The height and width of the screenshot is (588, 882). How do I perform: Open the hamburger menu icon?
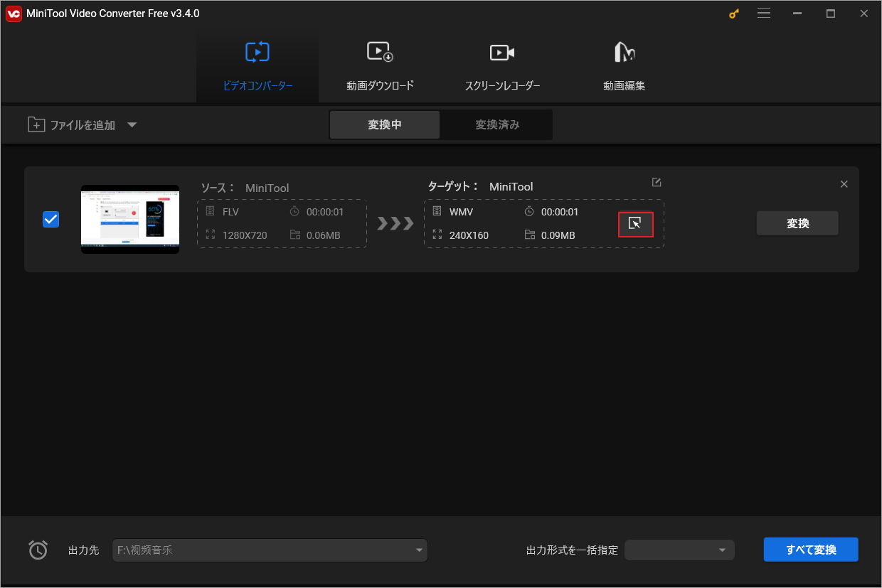tap(764, 14)
